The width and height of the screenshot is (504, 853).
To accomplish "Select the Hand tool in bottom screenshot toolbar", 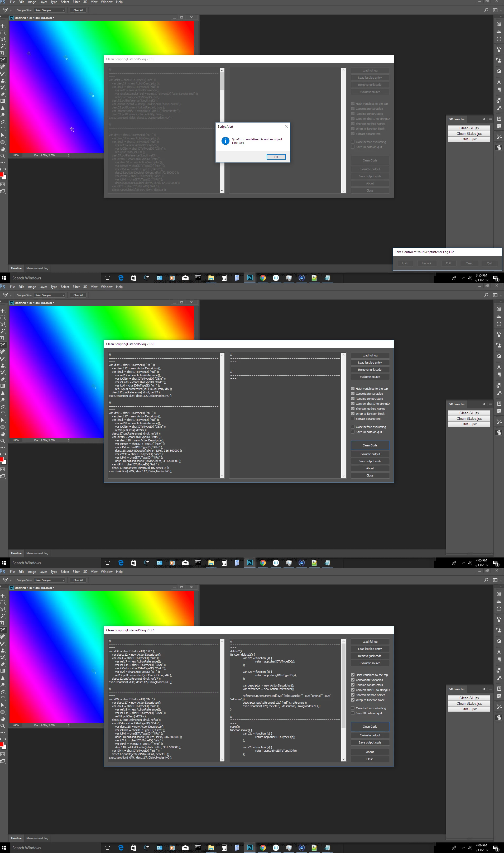I will coord(3,719).
